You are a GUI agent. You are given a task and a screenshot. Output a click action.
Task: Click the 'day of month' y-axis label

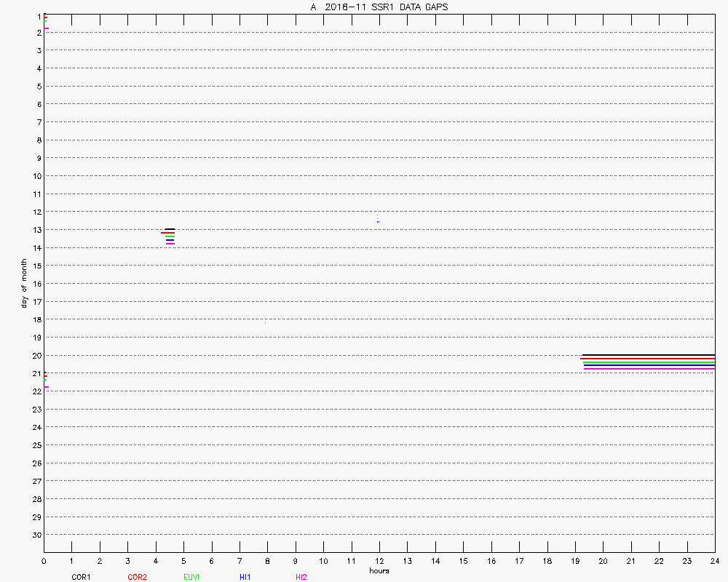pos(24,283)
